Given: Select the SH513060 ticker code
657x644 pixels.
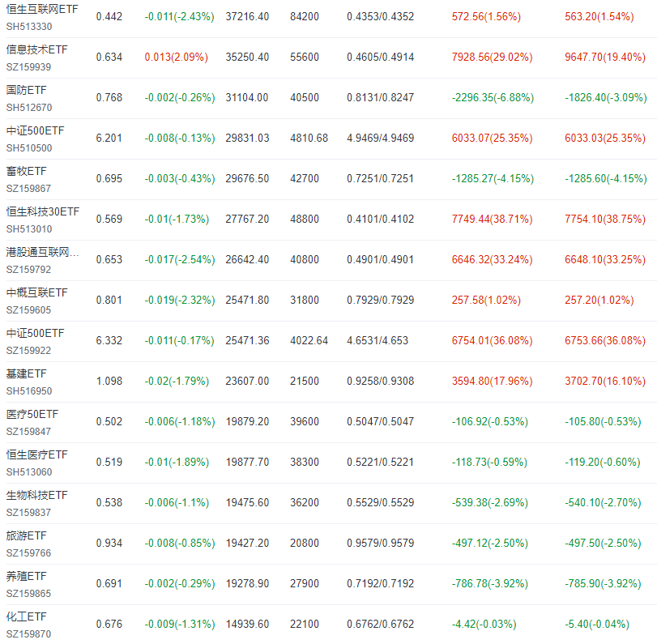Looking at the screenshot, I should coord(29,472).
